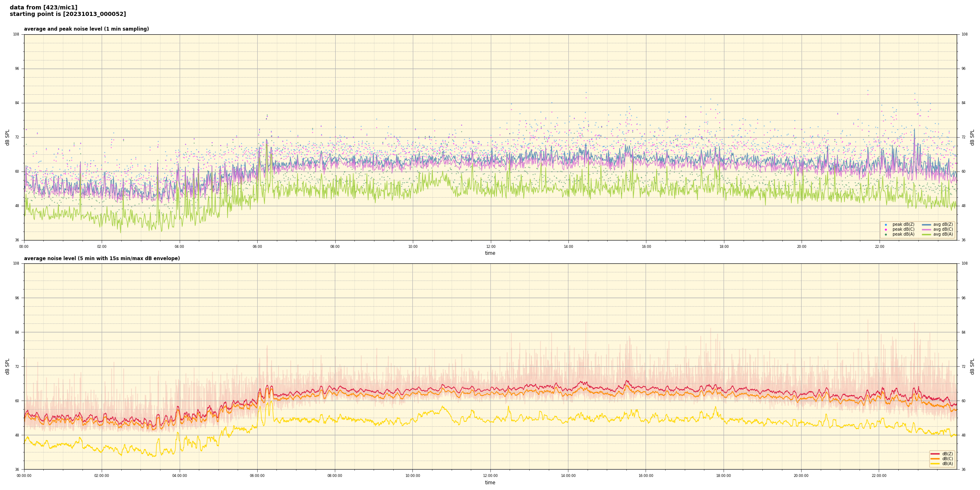Viewport: 980px width, 490px height.
Task: Click the starting point 20231013_000052 text
Action: (68, 14)
